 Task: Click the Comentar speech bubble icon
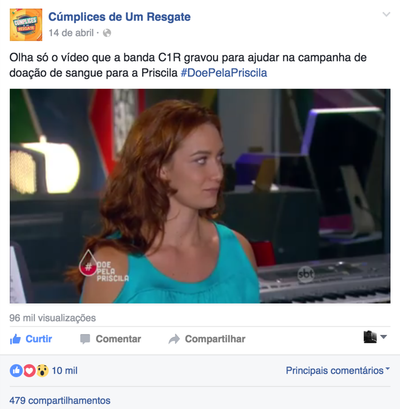[85, 339]
